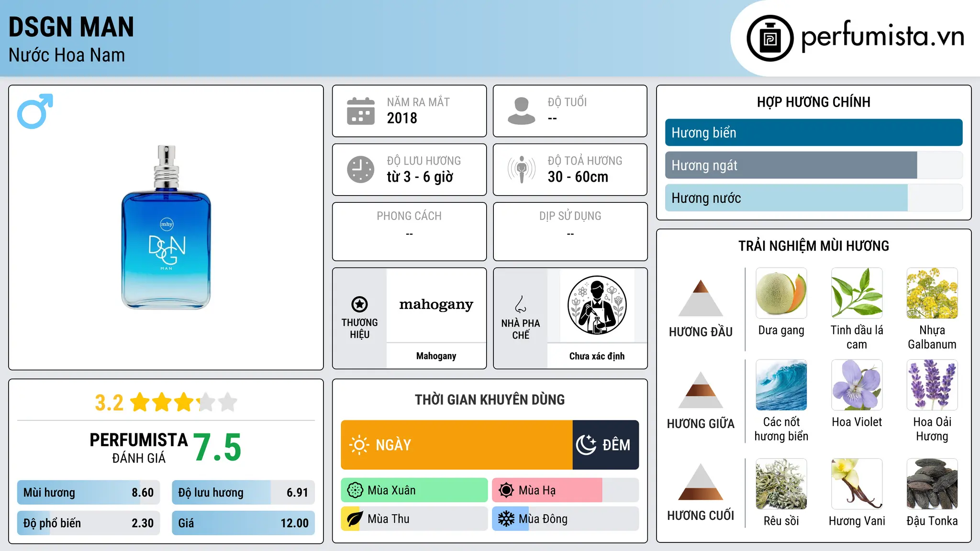Click the Mùi hương 8.60 score bar

88,492
